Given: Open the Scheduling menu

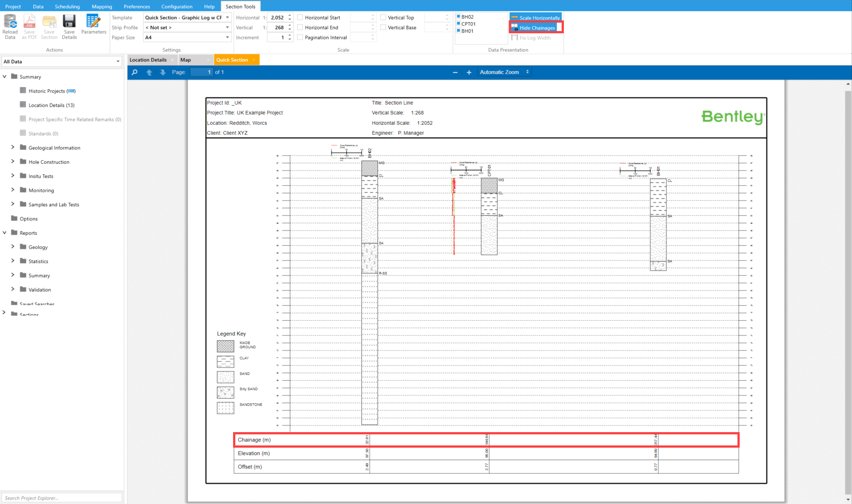Looking at the screenshot, I should click(67, 6).
